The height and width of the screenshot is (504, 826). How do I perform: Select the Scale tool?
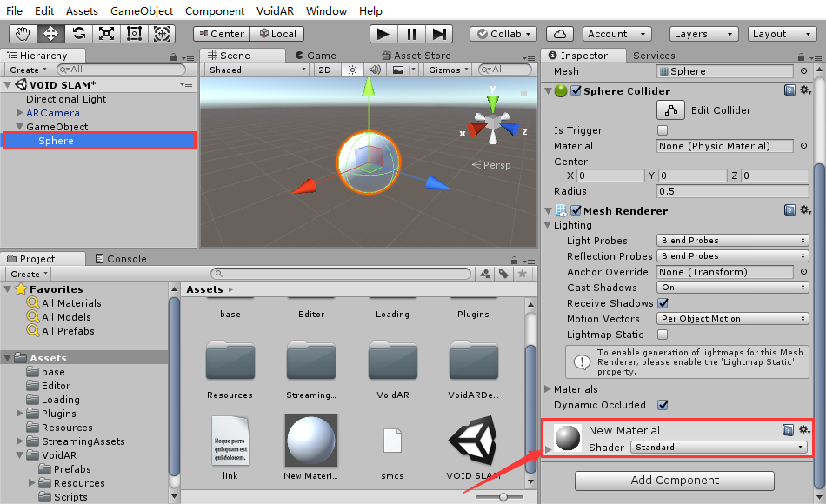106,34
